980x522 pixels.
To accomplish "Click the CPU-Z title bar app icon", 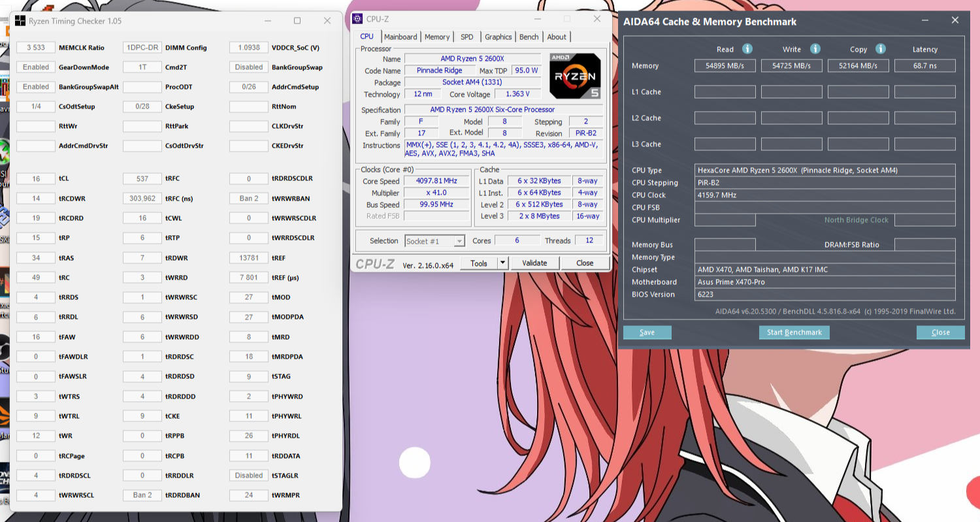I will click(x=358, y=19).
